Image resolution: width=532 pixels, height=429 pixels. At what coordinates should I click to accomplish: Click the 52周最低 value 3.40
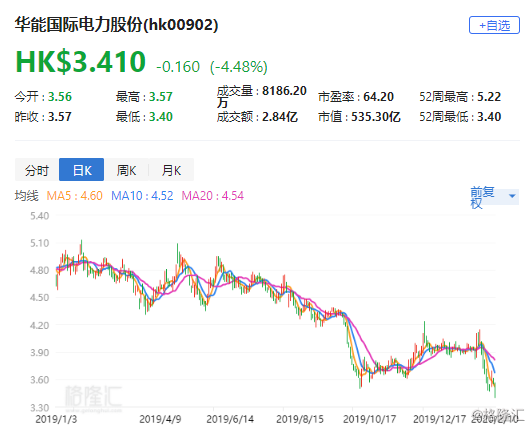tap(489, 117)
